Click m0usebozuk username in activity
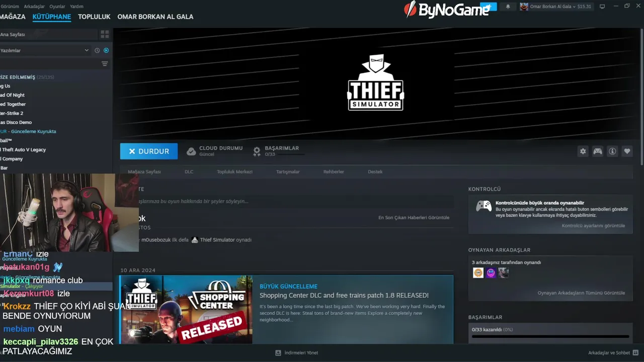This screenshot has height=362, width=644. 156,240
